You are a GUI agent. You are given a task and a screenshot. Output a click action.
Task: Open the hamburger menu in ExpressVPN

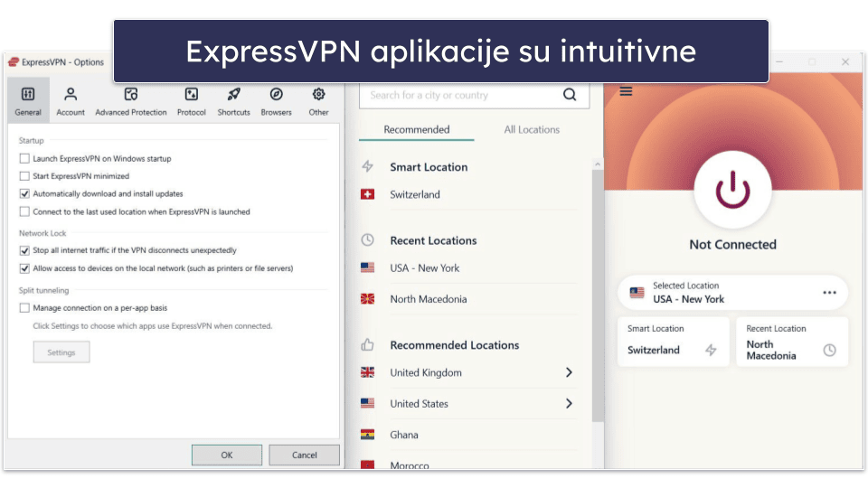pyautogui.click(x=626, y=91)
